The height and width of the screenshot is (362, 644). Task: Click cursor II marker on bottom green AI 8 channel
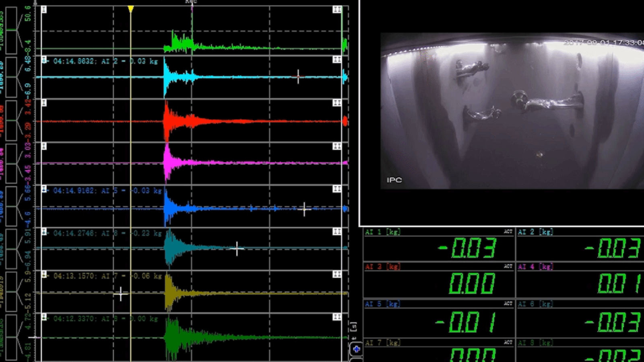[337, 317]
